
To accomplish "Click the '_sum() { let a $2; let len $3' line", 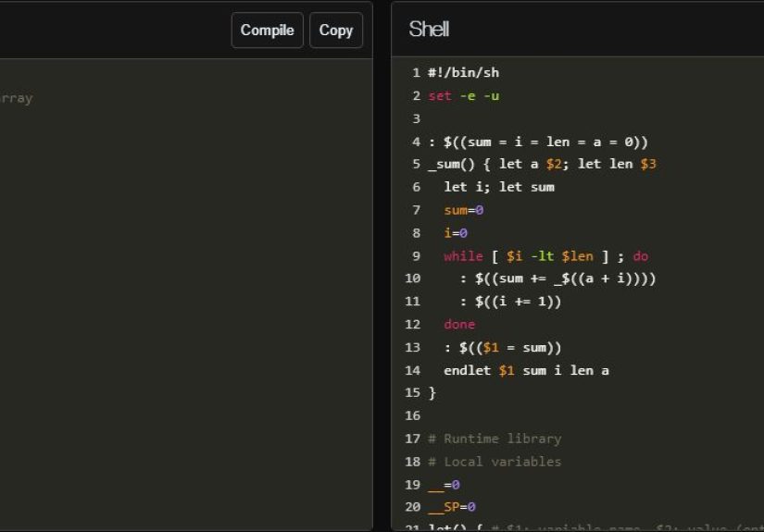I will click(542, 164).
